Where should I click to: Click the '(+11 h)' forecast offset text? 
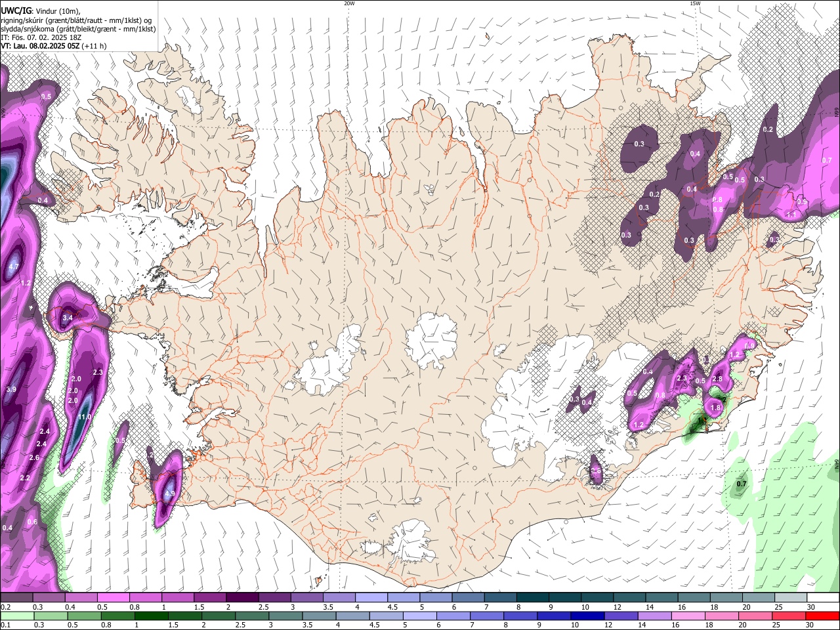(94, 46)
